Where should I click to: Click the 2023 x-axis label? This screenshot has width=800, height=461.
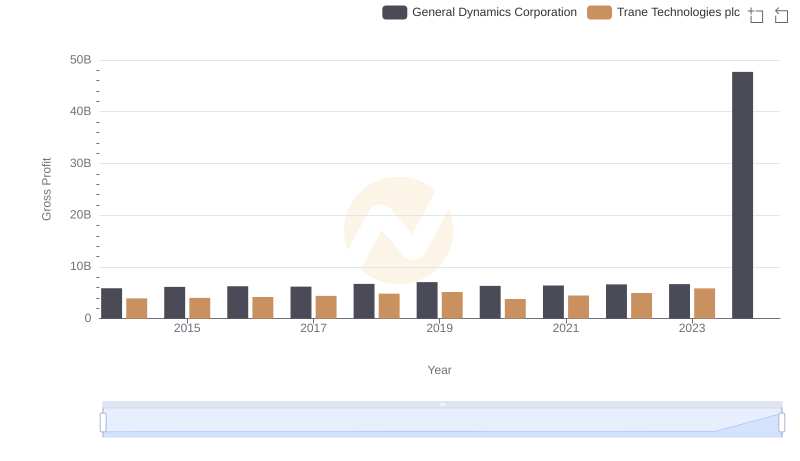tap(692, 328)
